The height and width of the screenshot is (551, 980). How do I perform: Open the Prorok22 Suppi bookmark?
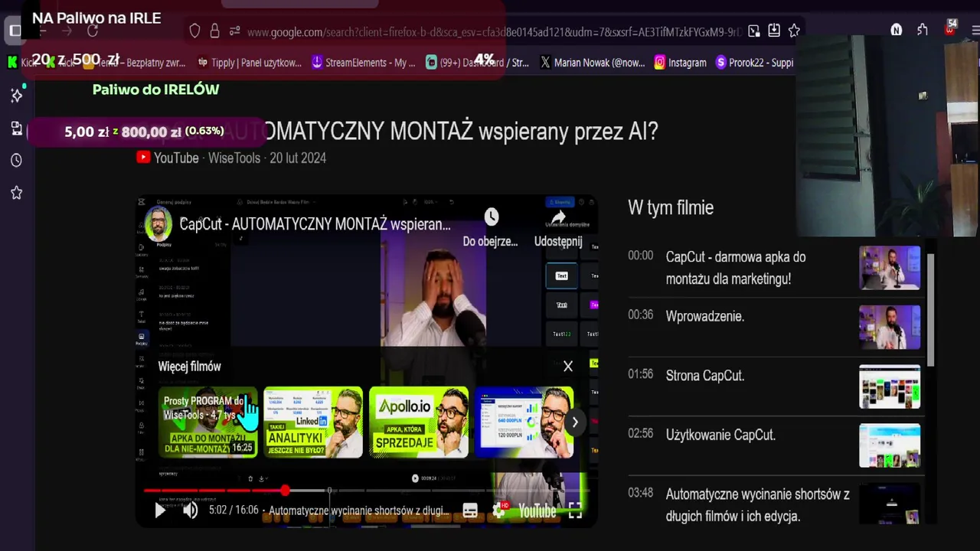[754, 63]
